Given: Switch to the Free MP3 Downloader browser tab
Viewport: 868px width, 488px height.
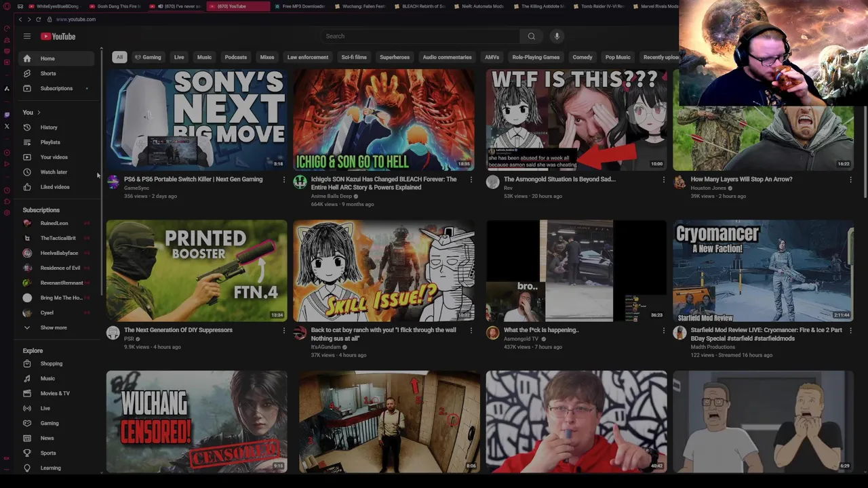Looking at the screenshot, I should [x=299, y=6].
